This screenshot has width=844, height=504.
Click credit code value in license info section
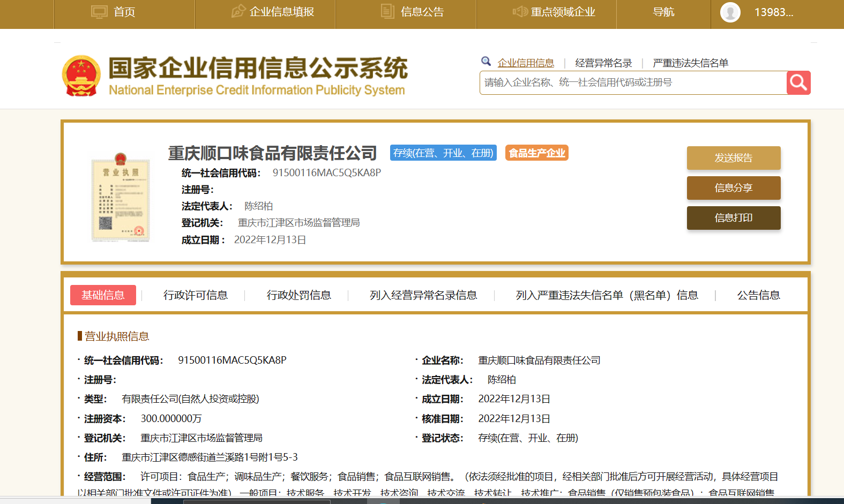pyautogui.click(x=233, y=360)
